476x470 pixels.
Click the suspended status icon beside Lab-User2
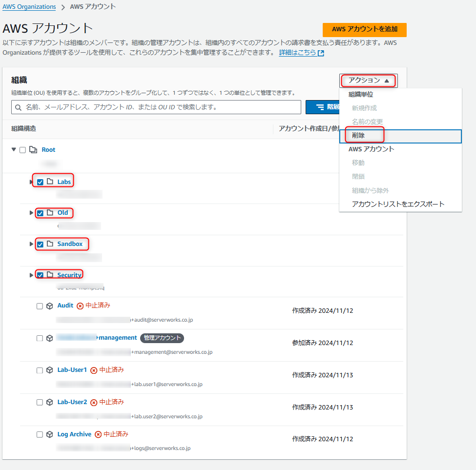pos(94,402)
